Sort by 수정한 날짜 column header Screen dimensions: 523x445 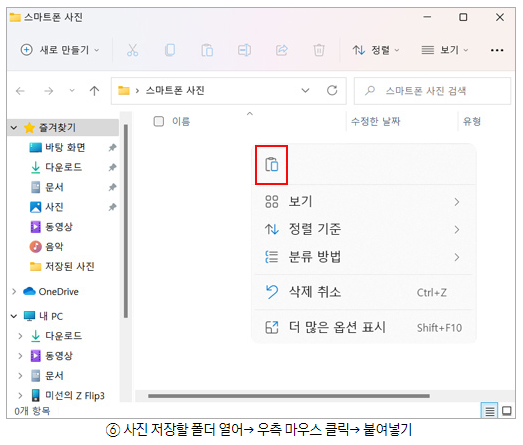pyautogui.click(x=375, y=121)
